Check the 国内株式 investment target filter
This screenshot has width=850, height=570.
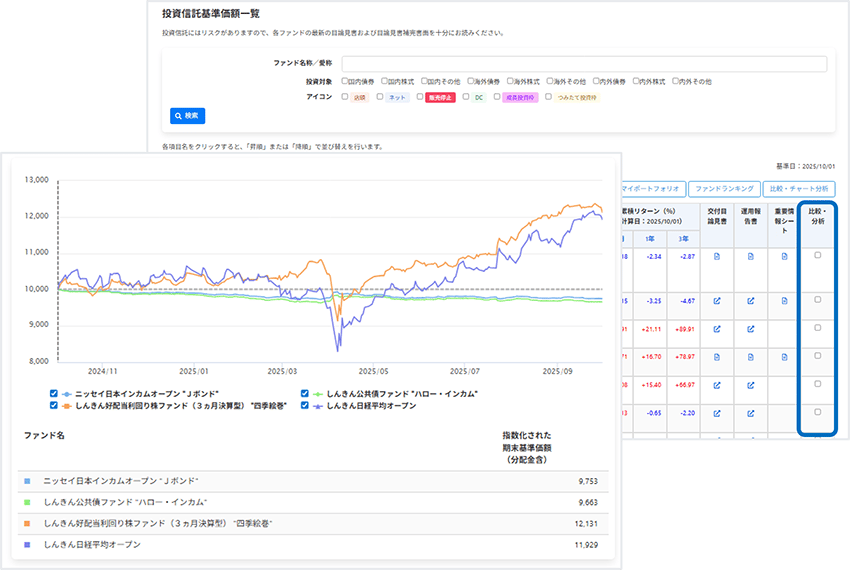[x=384, y=81]
